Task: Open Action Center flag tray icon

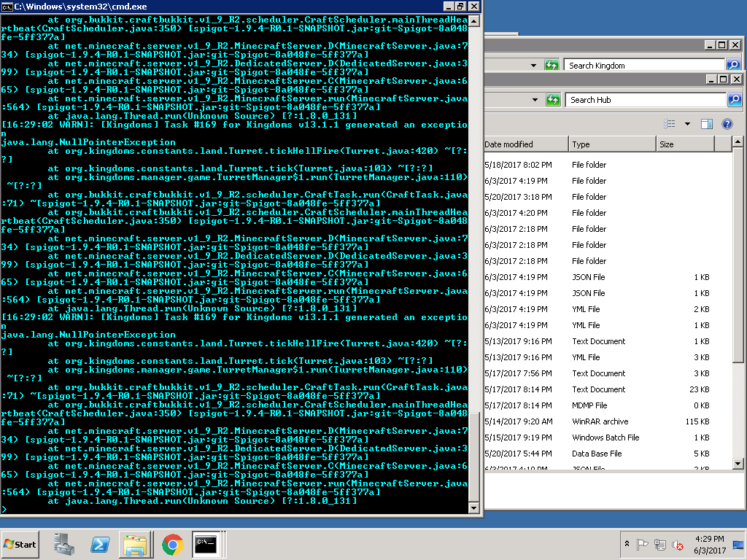Action: pos(642,544)
